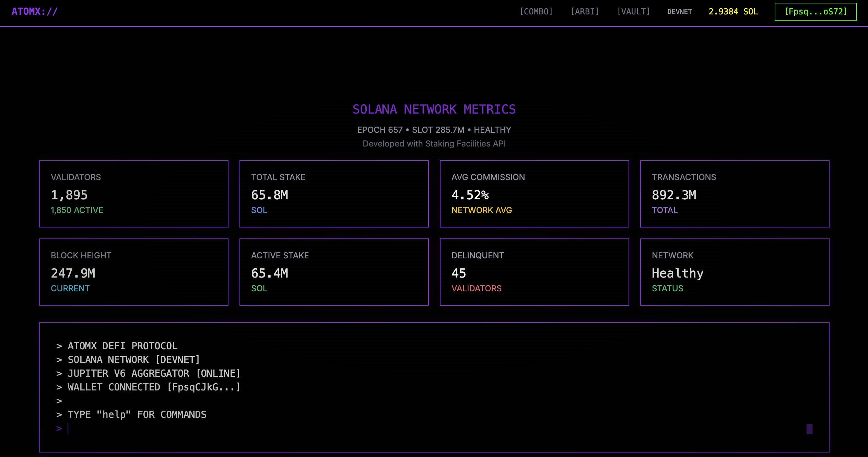This screenshot has width=868, height=457.
Task: Click the Delinquent validators card
Action: [x=534, y=272]
